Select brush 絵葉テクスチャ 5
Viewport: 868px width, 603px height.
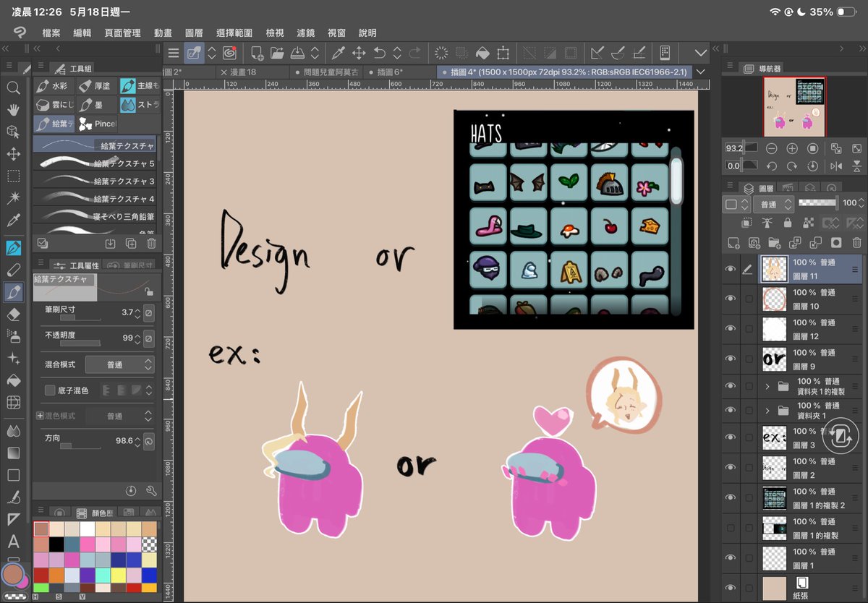tap(95, 163)
